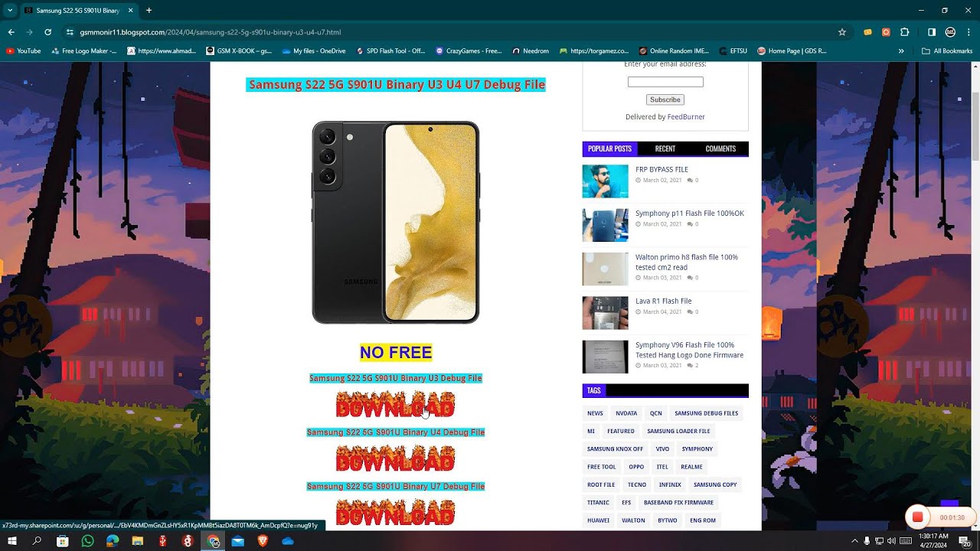
Task: Stop the screen recording with the red button
Action: (917, 517)
